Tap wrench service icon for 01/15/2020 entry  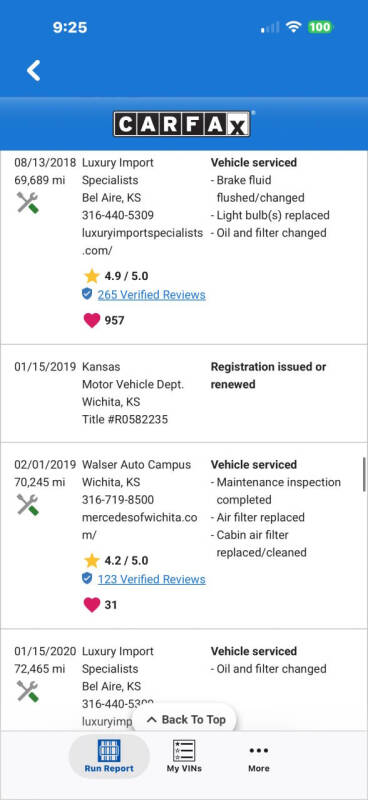[28, 691]
